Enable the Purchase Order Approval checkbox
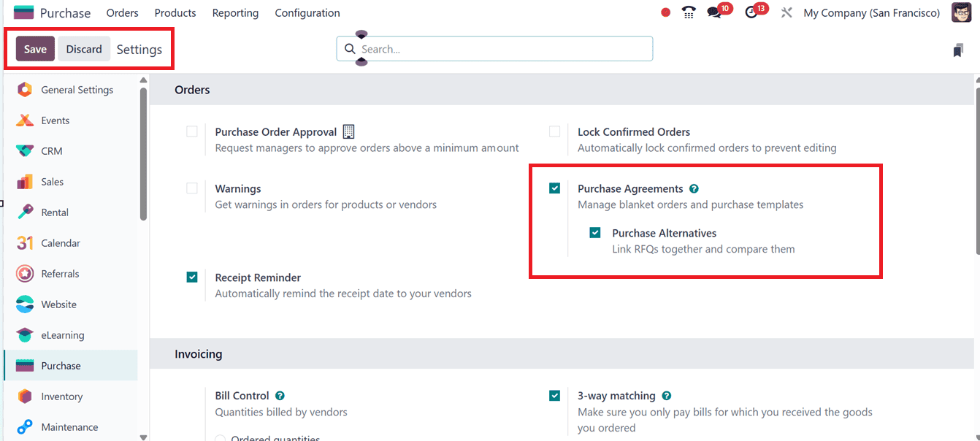The height and width of the screenshot is (441, 980). click(192, 131)
